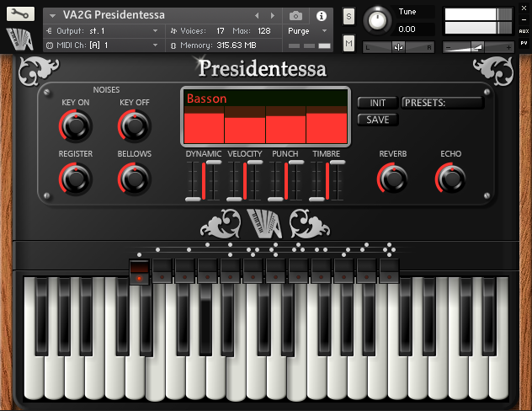
Task: Toggle the Mute (M) button
Action: [348, 43]
